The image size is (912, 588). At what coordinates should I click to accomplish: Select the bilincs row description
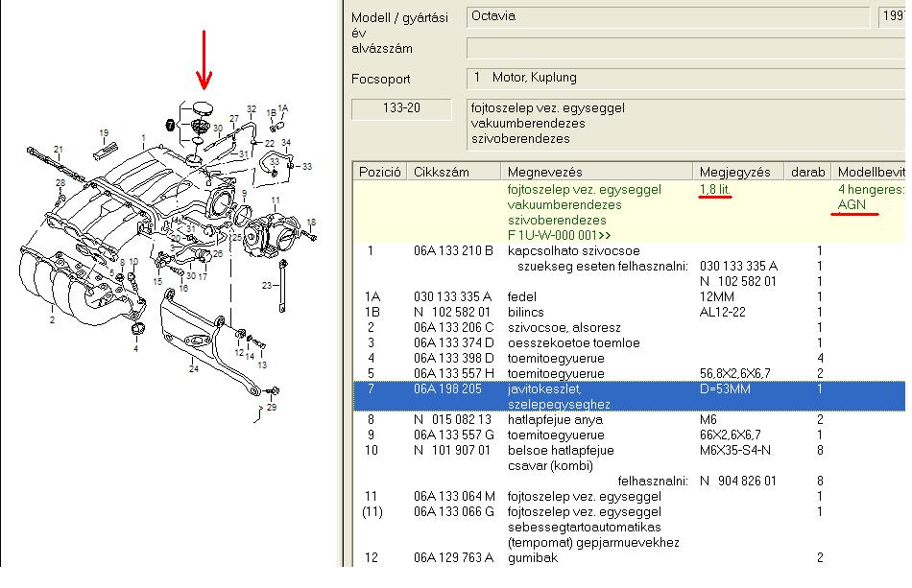click(525, 312)
